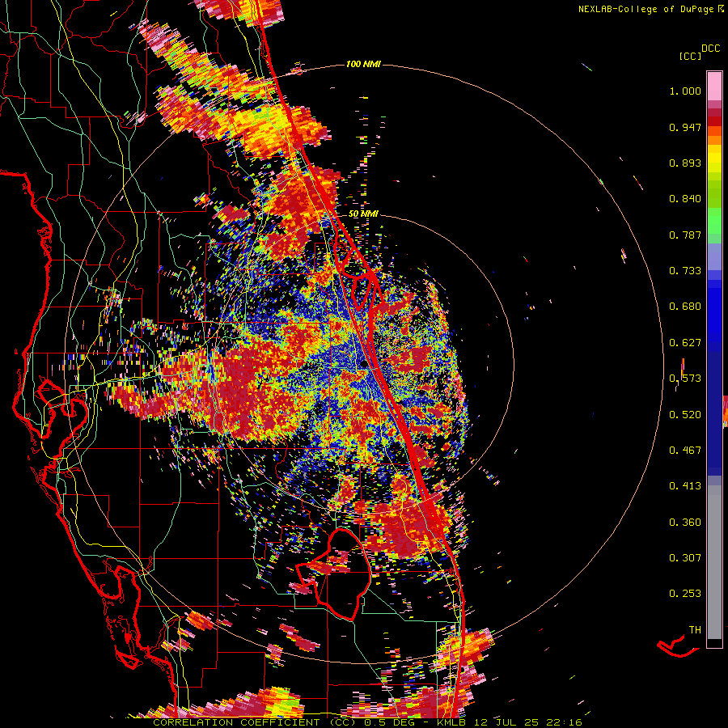Pick the bright green segment of the color bar

tap(714, 221)
